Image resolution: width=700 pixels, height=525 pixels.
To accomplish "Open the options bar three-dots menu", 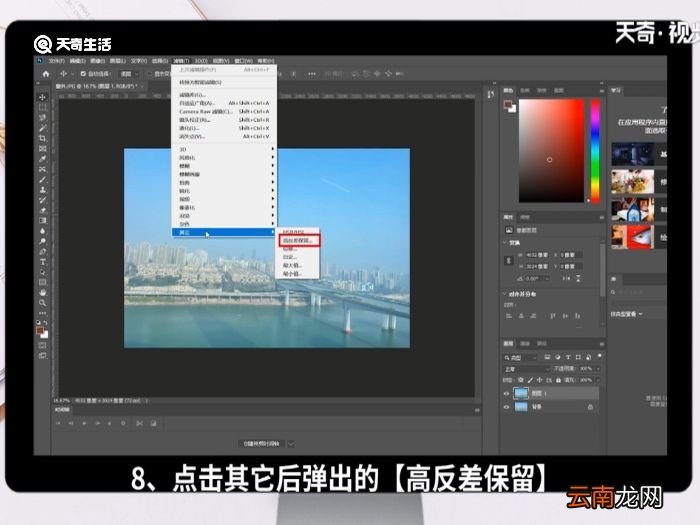I will coord(312,74).
